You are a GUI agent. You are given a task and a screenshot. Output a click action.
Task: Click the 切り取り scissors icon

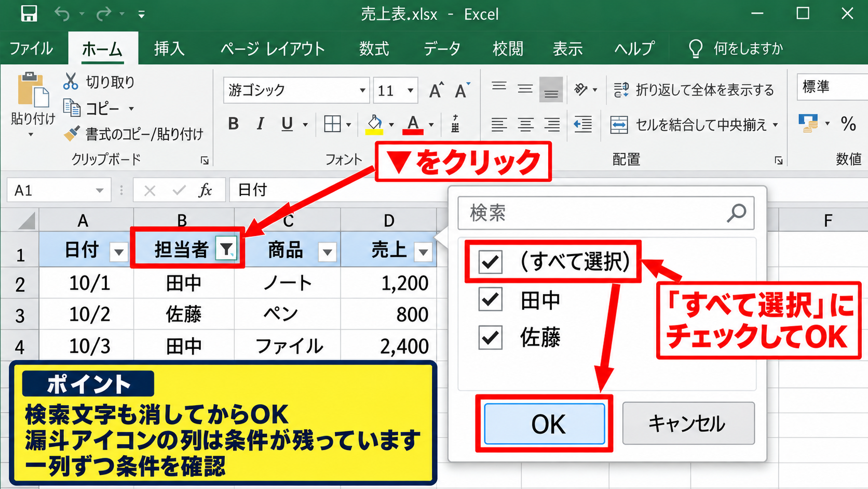click(71, 81)
